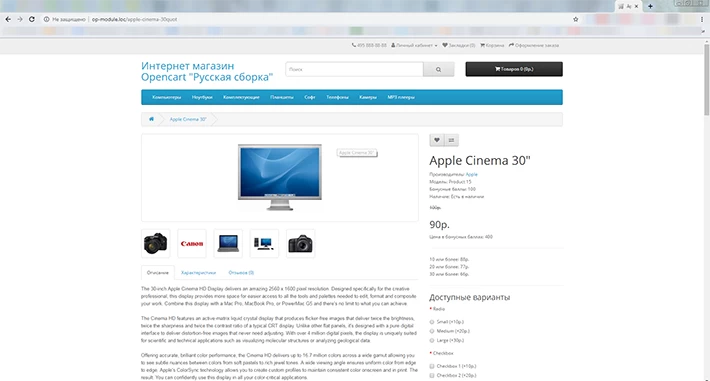This screenshot has width=710, height=381.
Task: Open the Отзывов (0) tab
Action: 241,273
